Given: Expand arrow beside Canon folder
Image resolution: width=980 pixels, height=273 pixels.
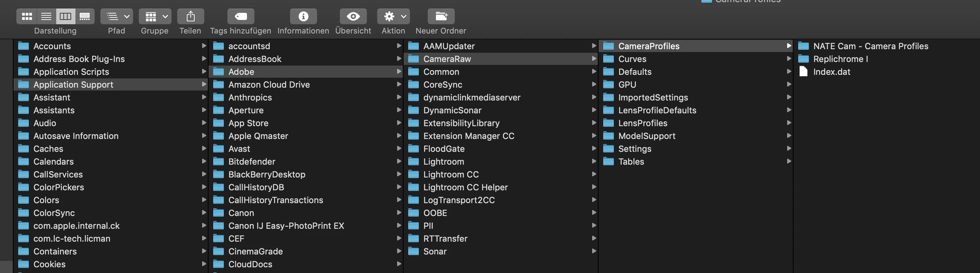Looking at the screenshot, I should (399, 213).
